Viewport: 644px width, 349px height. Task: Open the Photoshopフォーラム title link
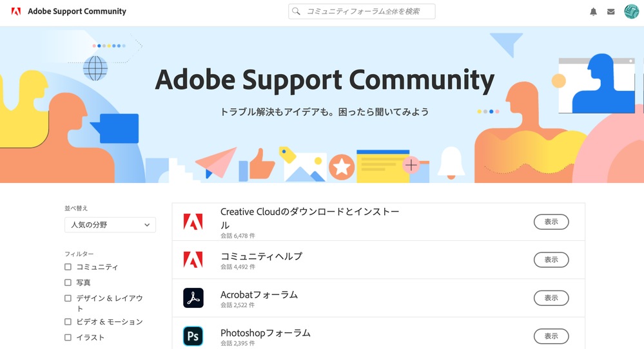(266, 333)
